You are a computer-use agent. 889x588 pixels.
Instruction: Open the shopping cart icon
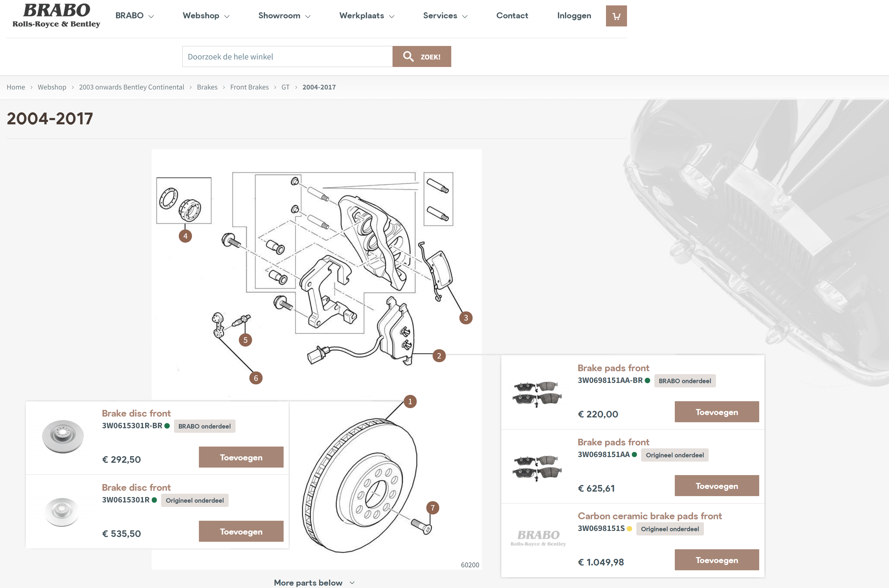[x=616, y=16]
